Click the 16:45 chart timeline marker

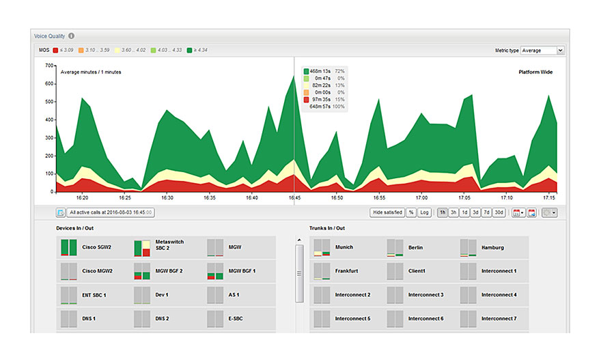[x=294, y=130]
